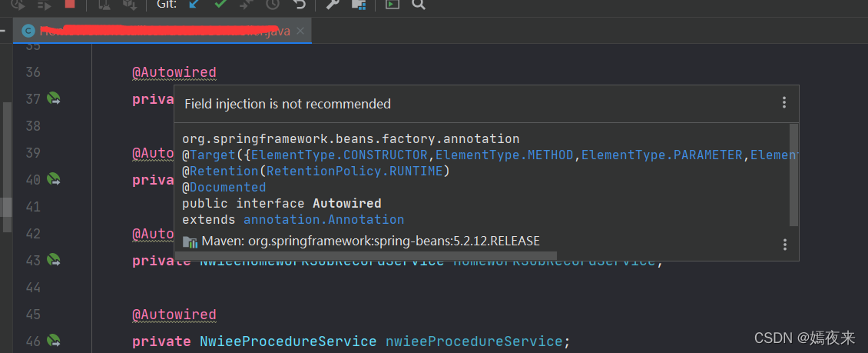Click Spring bean gutter icon on line 43
Image resolution: width=868 pixels, height=353 pixels.
tap(54, 259)
